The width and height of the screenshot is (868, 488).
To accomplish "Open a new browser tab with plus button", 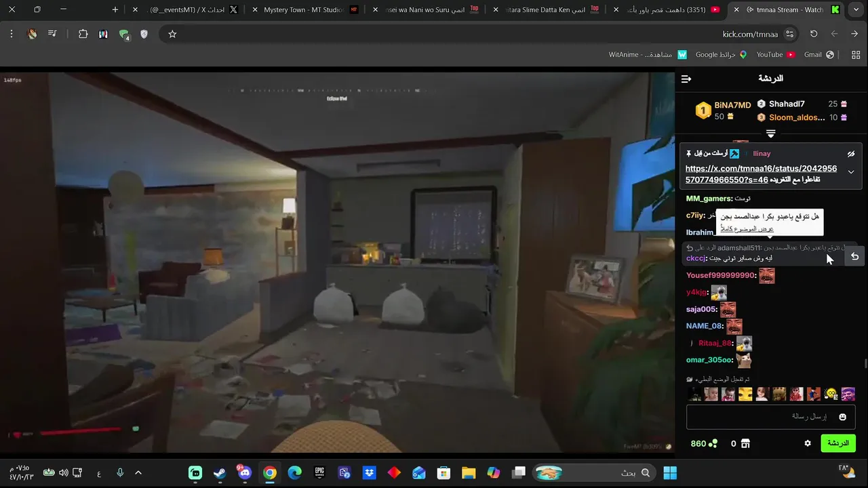I will 115,9.
